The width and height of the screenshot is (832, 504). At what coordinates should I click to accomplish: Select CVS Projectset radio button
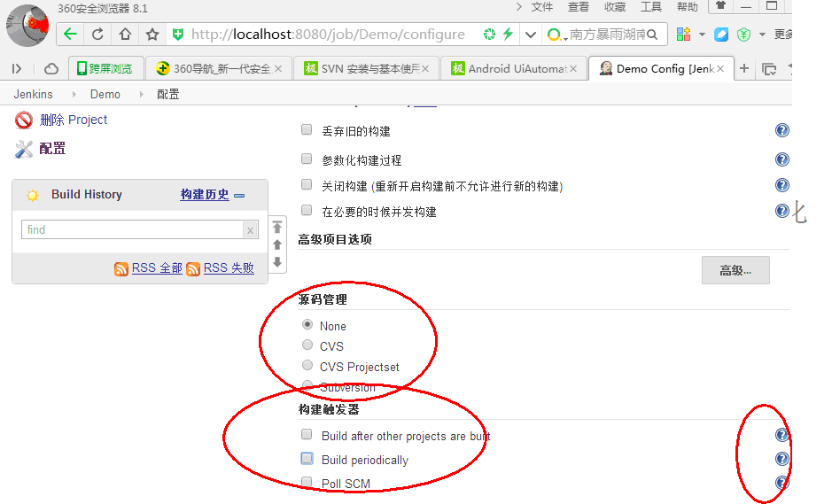pyautogui.click(x=307, y=365)
